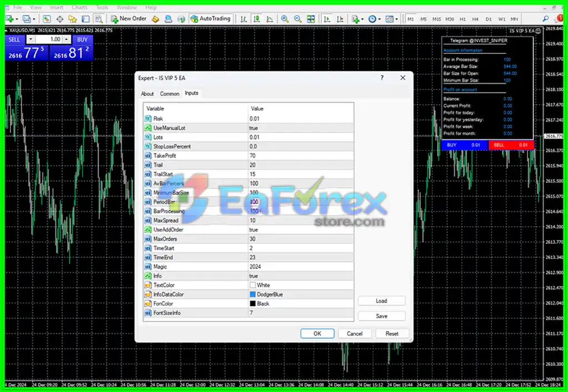Image resolution: width=568 pixels, height=392 pixels.
Task: Open the search magnifier at top right
Action: pyautogui.click(x=546, y=19)
